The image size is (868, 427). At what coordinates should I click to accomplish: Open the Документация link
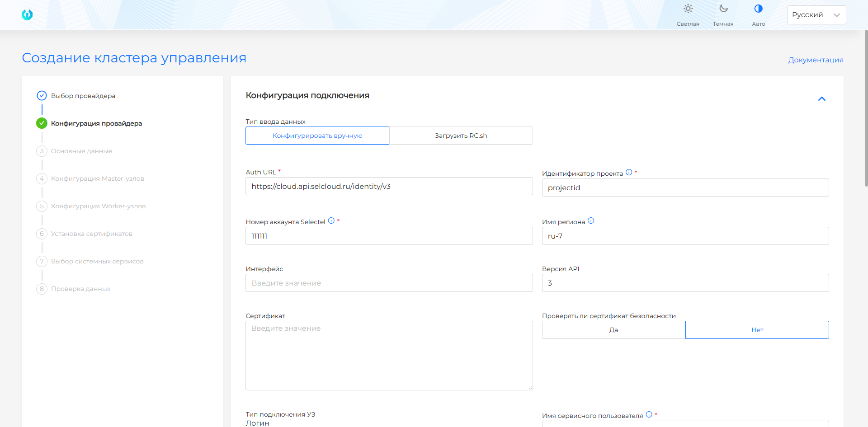(x=816, y=59)
